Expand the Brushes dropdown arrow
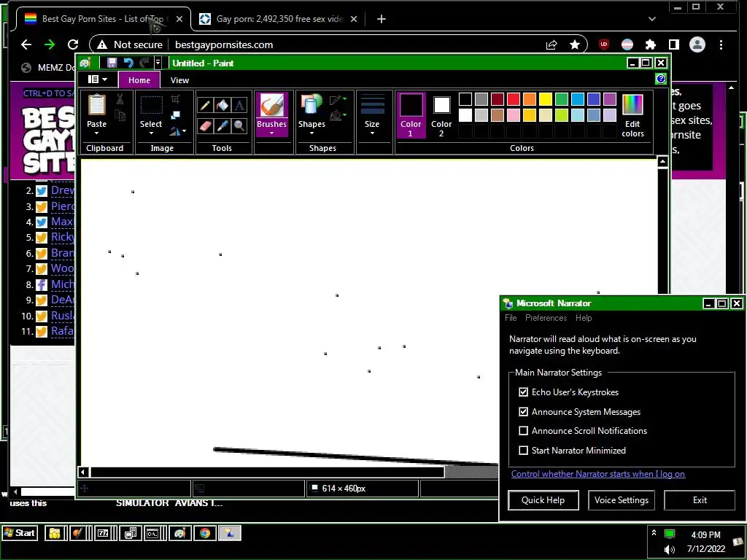This screenshot has width=747, height=560. (271, 133)
